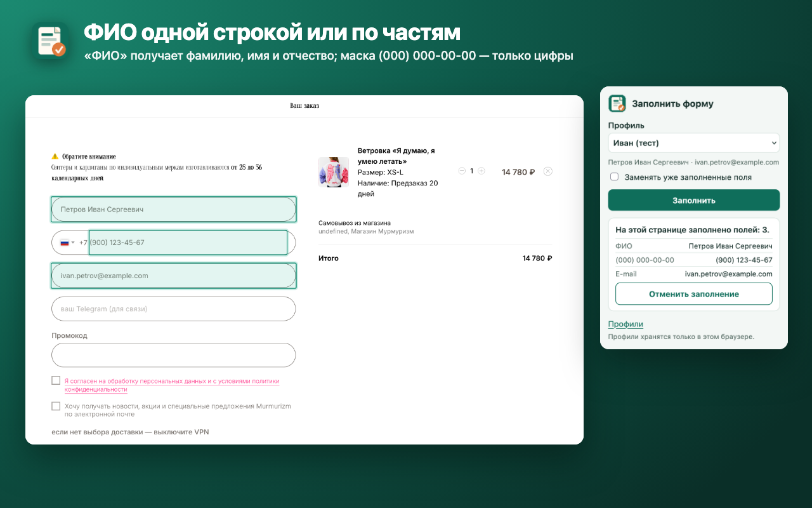Decrease product quantity with minus icon
Viewport: 812px width, 508px height.
(462, 171)
